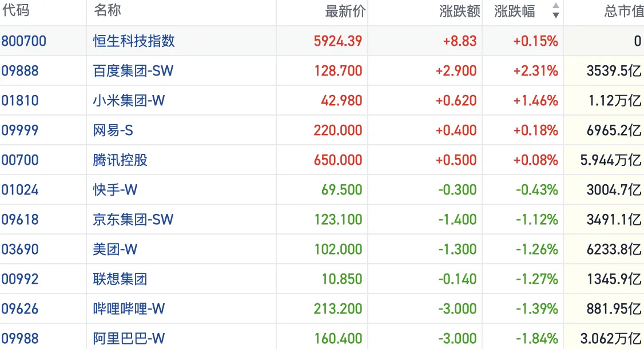Click the percent change -1.26%
Image resolution: width=644 pixels, height=349 pixels.
537,249
